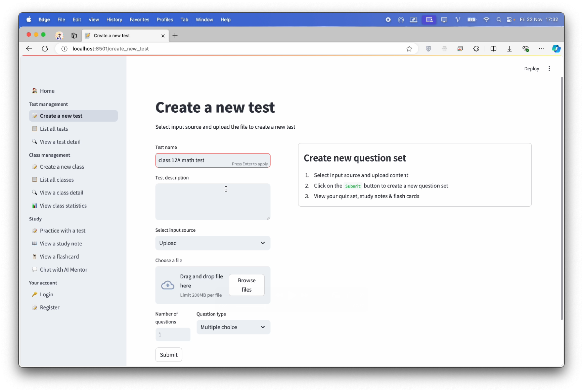583x392 pixels.
Task: Click the profile avatar icon in tab bar
Action: [x=59, y=36]
